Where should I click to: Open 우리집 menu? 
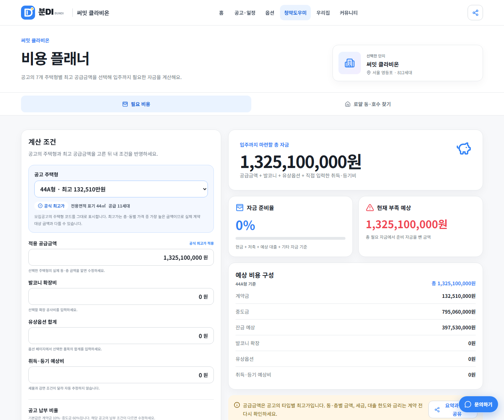pyautogui.click(x=323, y=13)
